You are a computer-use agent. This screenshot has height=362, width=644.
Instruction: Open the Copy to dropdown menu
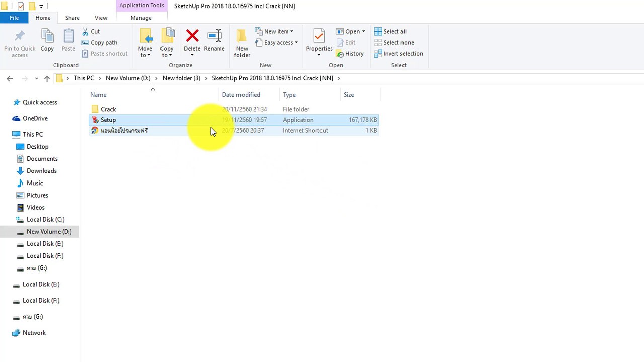(x=167, y=43)
